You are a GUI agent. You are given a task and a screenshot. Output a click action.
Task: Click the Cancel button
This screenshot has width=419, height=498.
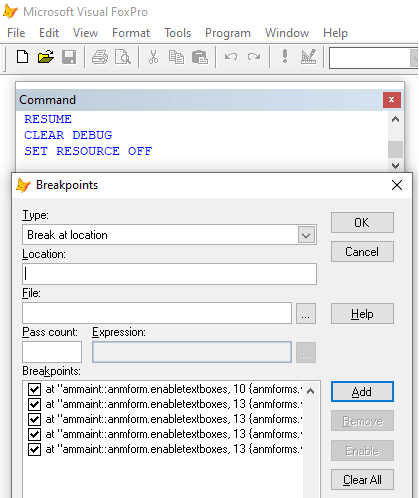point(362,252)
